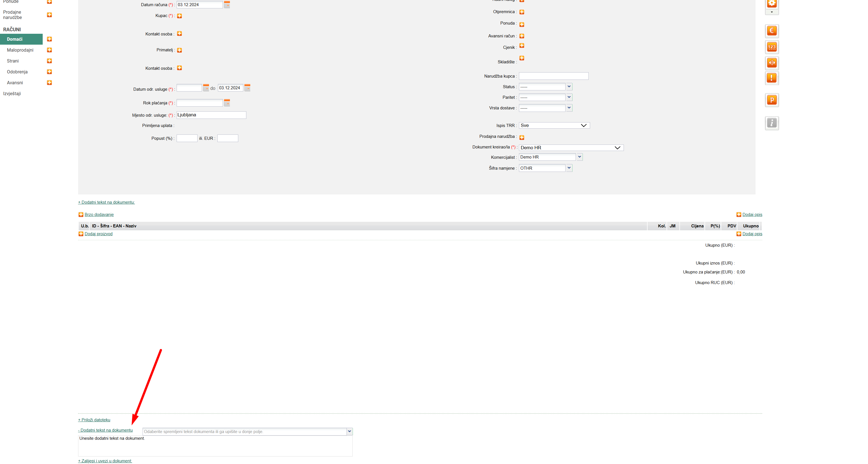Click the Dodaj proizvod link
Screen dimensions: 868x464
pos(98,234)
